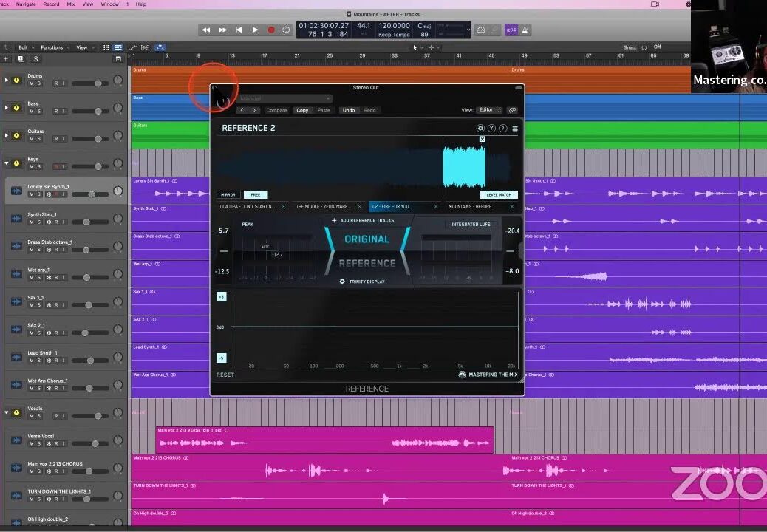Toggle the catch playhead icon
767x532 pixels.
point(160,47)
